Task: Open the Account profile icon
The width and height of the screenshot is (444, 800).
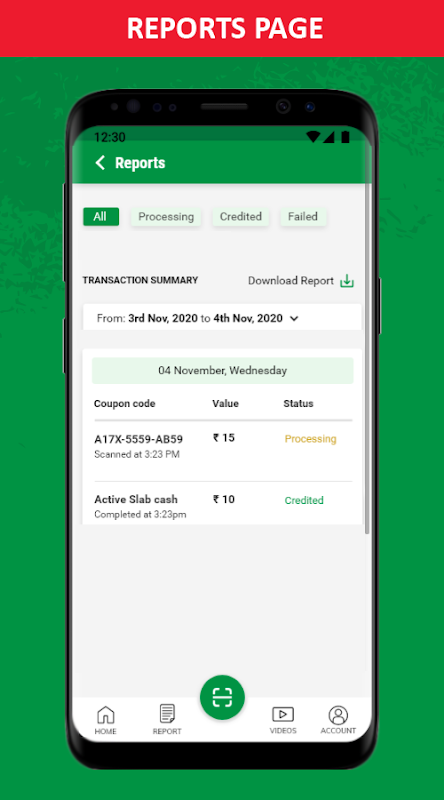Action: click(x=338, y=720)
